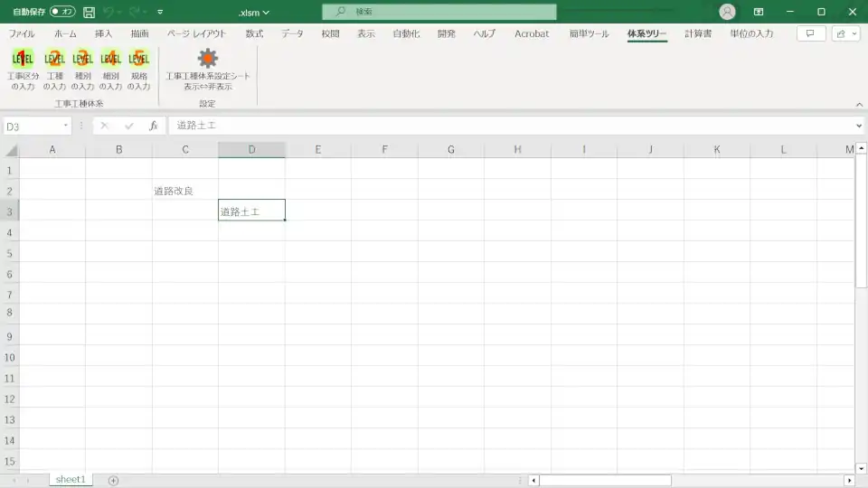The width and height of the screenshot is (868, 488).
Task: Select cell D3 containing 道路土工
Action: (x=251, y=211)
